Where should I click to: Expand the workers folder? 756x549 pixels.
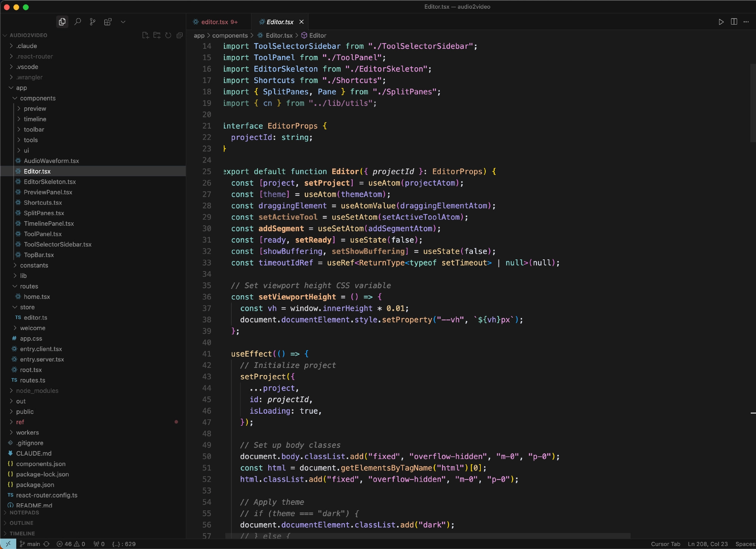pos(27,432)
